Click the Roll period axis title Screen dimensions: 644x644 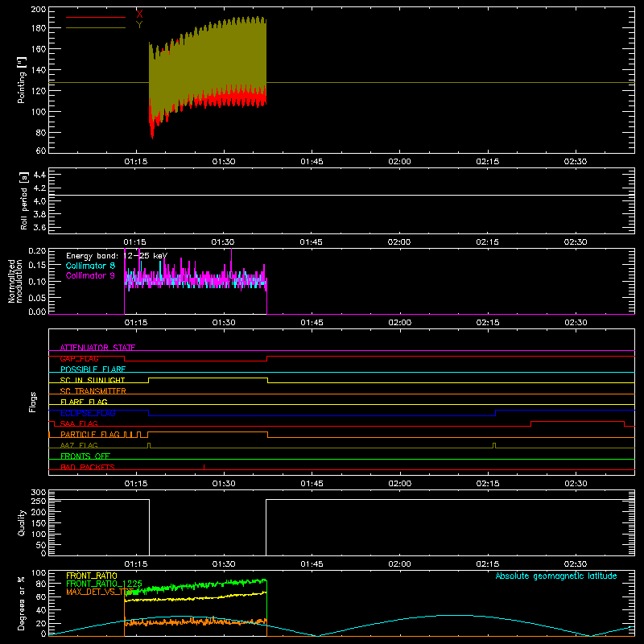pos(23,201)
